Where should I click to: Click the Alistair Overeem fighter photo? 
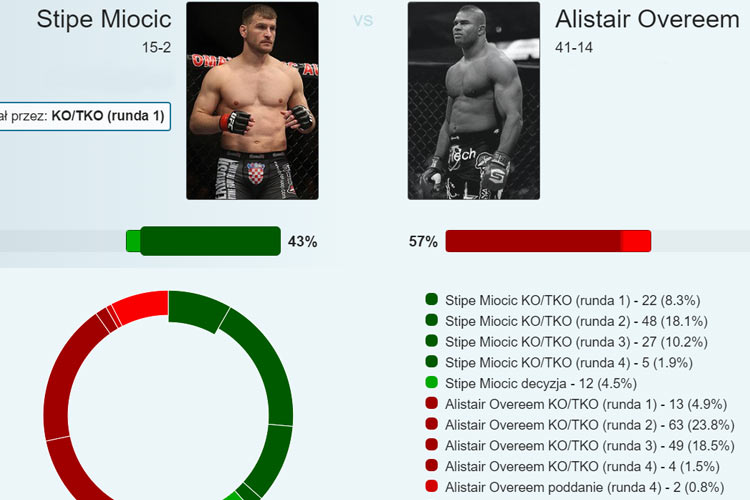coord(474,100)
